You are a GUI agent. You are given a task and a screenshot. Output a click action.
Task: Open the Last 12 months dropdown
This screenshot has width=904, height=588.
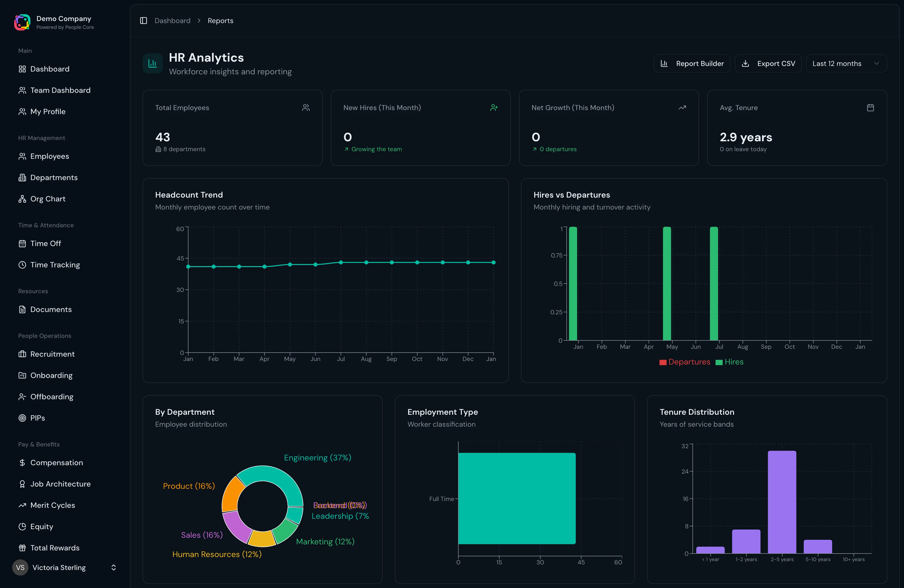[846, 63]
